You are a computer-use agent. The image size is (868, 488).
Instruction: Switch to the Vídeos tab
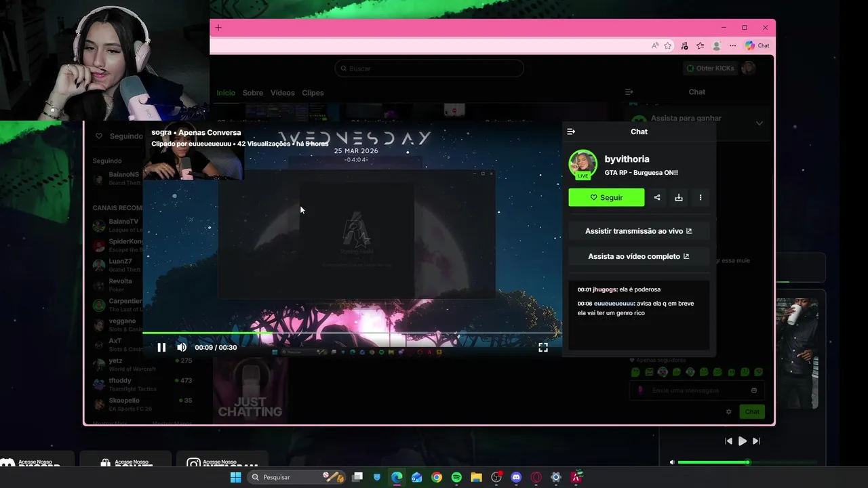pyautogui.click(x=282, y=93)
